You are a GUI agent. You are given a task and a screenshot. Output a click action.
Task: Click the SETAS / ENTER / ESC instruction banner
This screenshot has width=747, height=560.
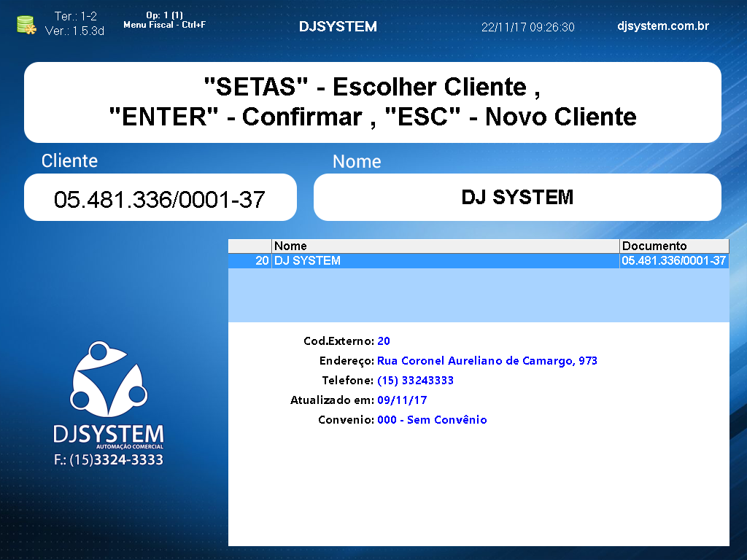coord(373,102)
